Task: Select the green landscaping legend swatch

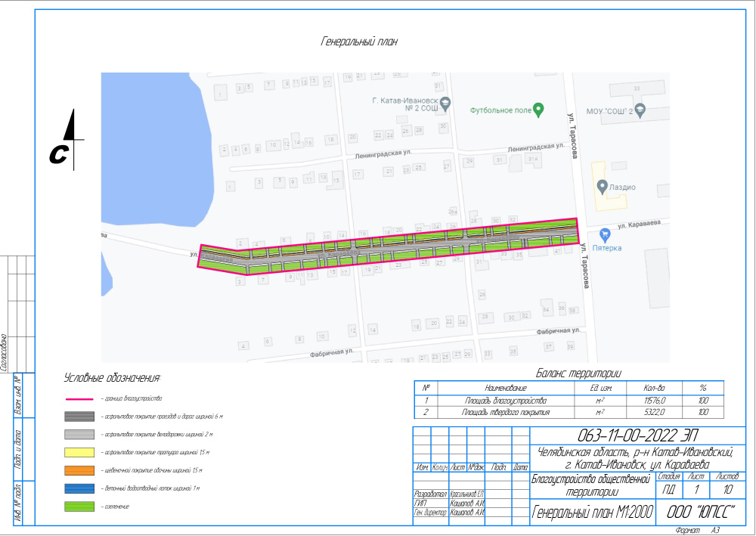Action: coord(81,506)
